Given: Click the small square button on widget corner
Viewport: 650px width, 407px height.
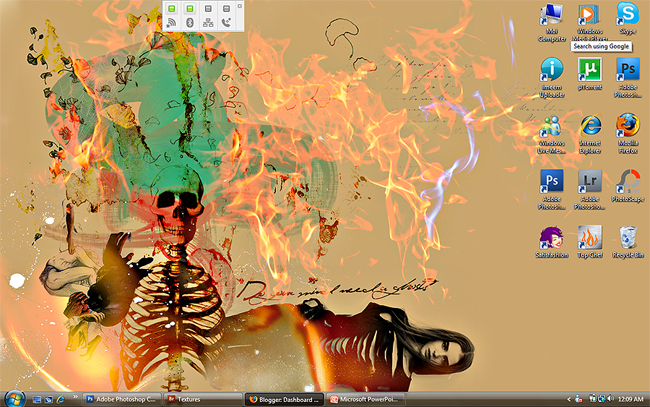Looking at the screenshot, I should pyautogui.click(x=240, y=6).
